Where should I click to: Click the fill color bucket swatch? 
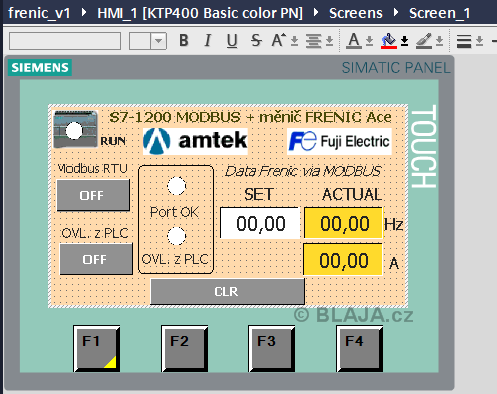[389, 41]
